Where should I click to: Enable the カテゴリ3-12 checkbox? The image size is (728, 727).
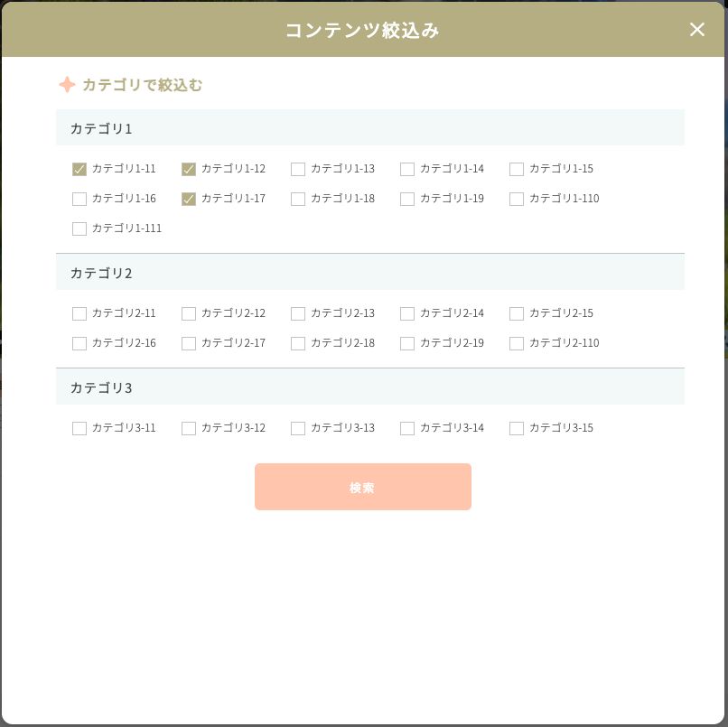coord(189,428)
